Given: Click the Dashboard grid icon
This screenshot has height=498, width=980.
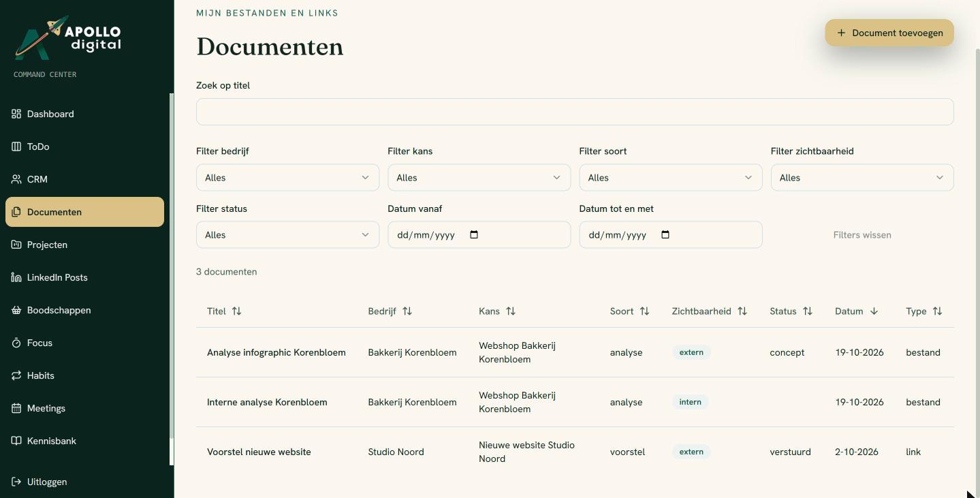Looking at the screenshot, I should pos(16,114).
